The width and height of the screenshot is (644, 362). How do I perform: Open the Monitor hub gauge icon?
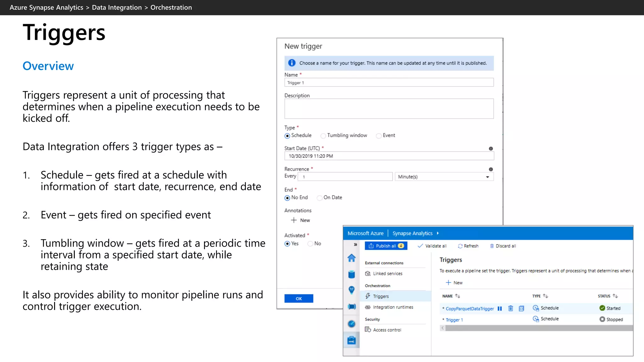351,324
